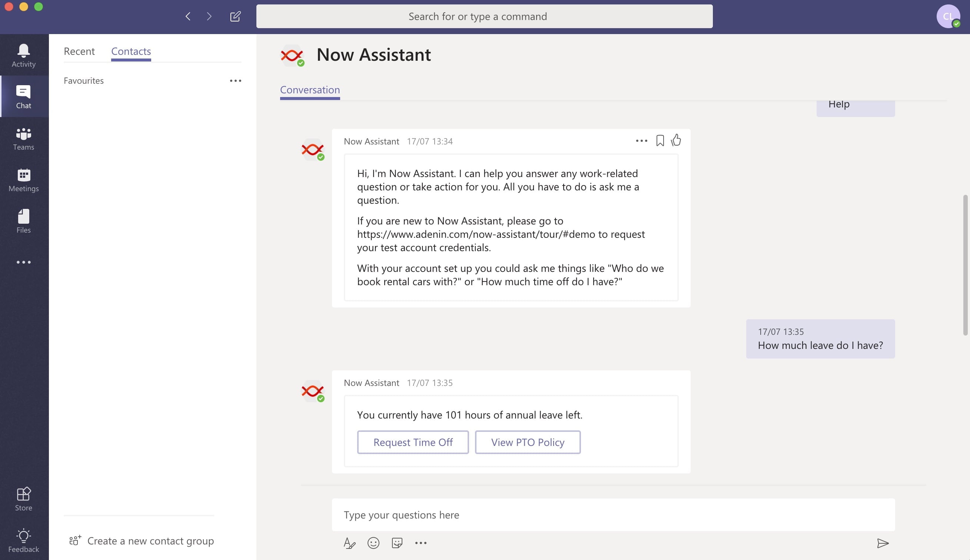Click the create contact group icon
The width and height of the screenshot is (970, 560).
[75, 540]
